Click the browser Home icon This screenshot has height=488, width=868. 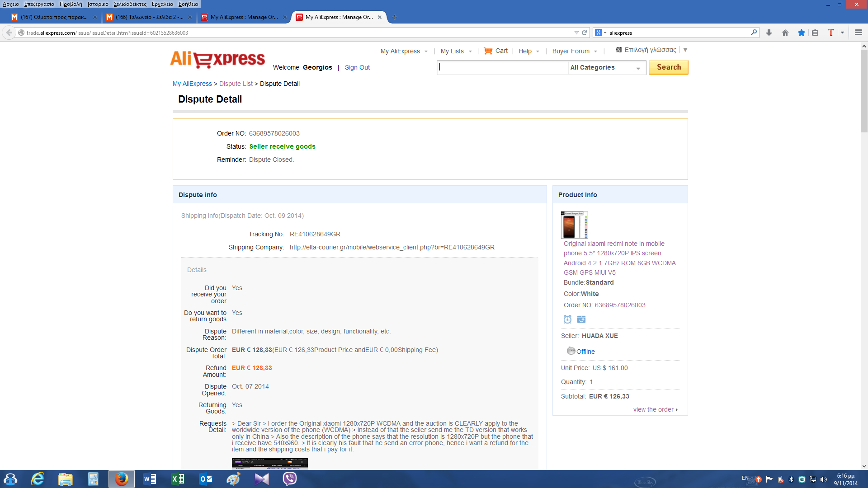(785, 33)
